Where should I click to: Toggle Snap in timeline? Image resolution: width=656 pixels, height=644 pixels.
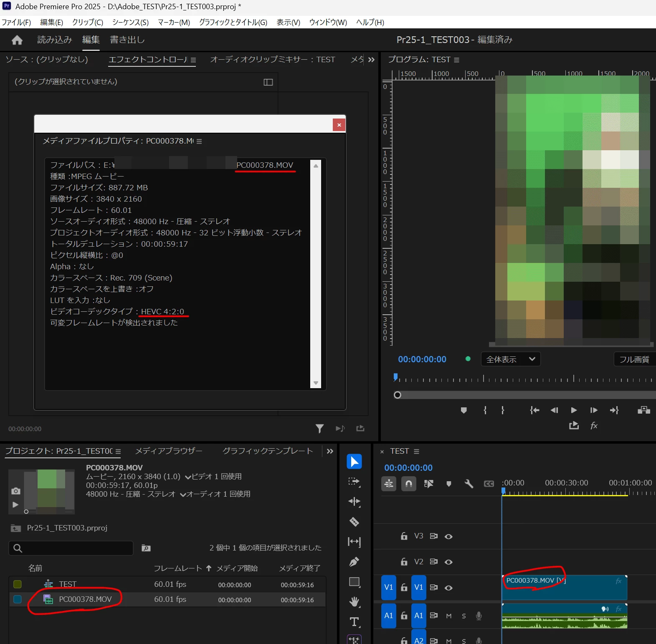point(409,484)
